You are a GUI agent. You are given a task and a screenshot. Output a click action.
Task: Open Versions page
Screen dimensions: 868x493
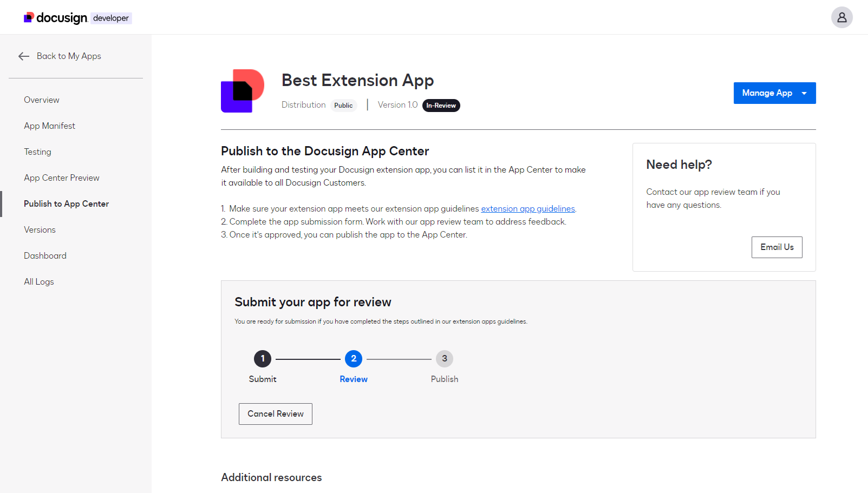(40, 230)
